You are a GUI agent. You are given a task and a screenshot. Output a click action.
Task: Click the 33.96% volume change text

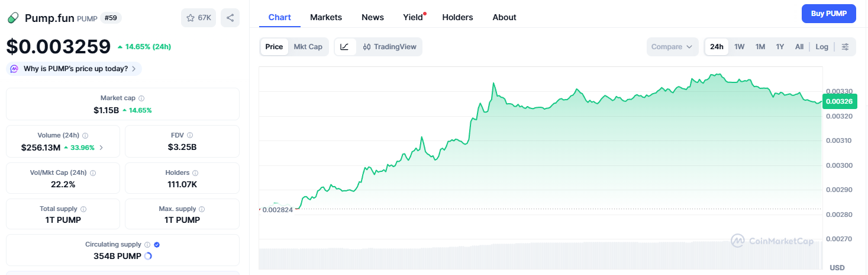(x=83, y=148)
